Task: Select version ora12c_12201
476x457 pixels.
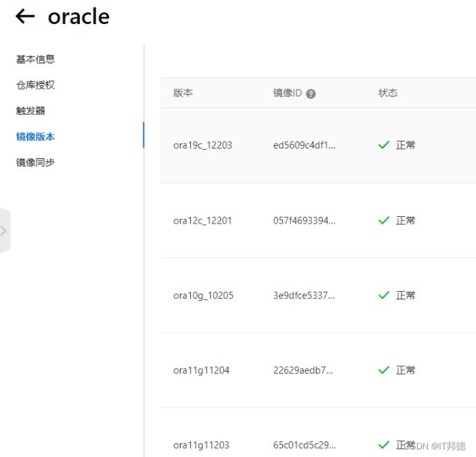Action: (203, 220)
